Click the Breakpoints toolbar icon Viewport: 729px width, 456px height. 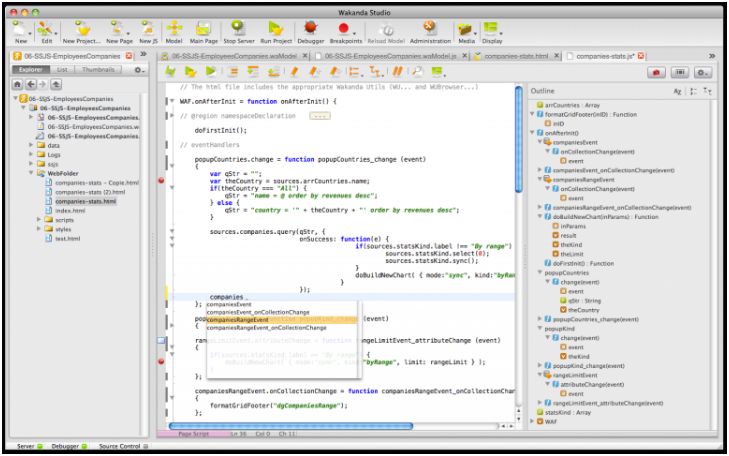coord(344,29)
